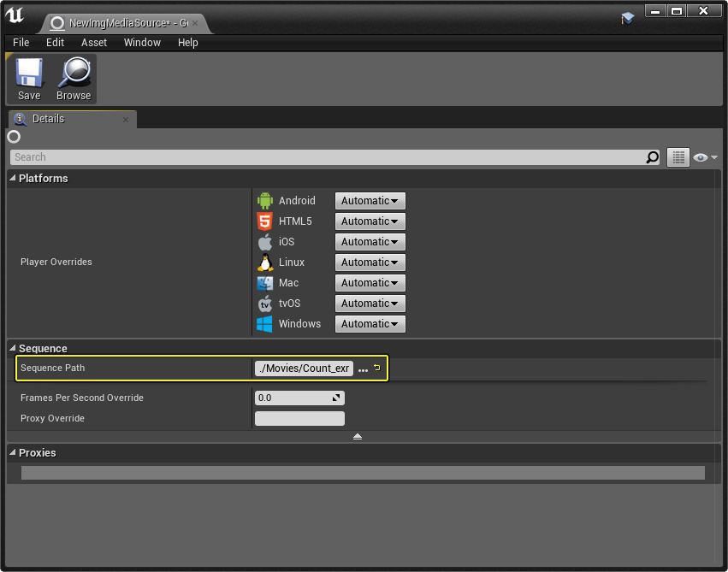The height and width of the screenshot is (572, 728).
Task: Click the Windows platform icon
Action: coord(264,324)
